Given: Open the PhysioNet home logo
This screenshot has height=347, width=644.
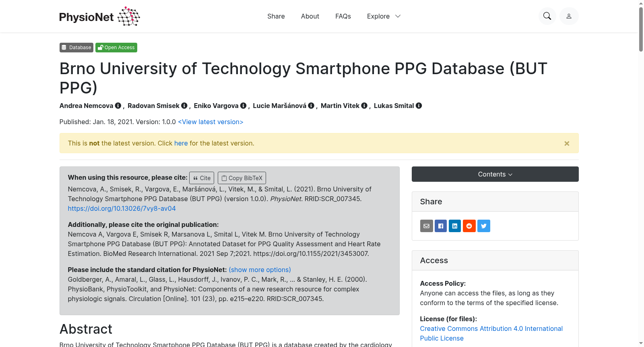Looking at the screenshot, I should (x=99, y=16).
